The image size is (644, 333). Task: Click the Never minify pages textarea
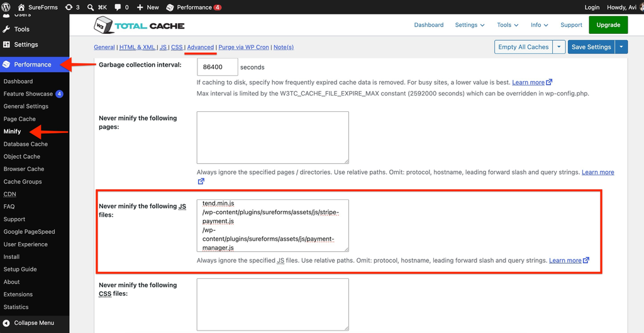click(273, 138)
